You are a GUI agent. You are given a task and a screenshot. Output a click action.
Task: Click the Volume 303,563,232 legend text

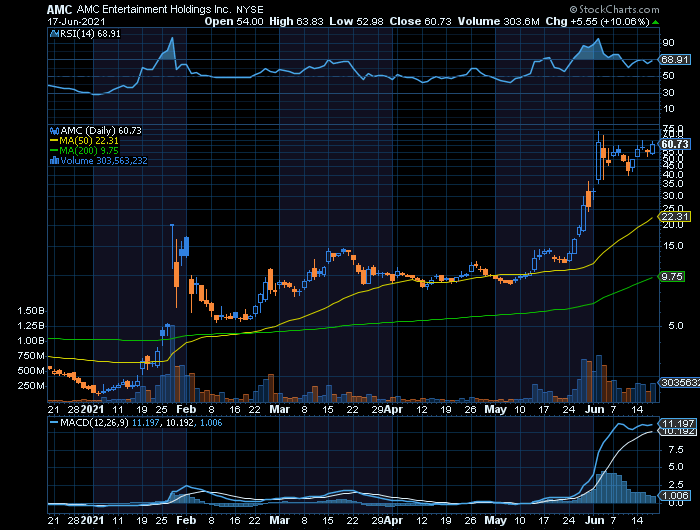click(104, 161)
